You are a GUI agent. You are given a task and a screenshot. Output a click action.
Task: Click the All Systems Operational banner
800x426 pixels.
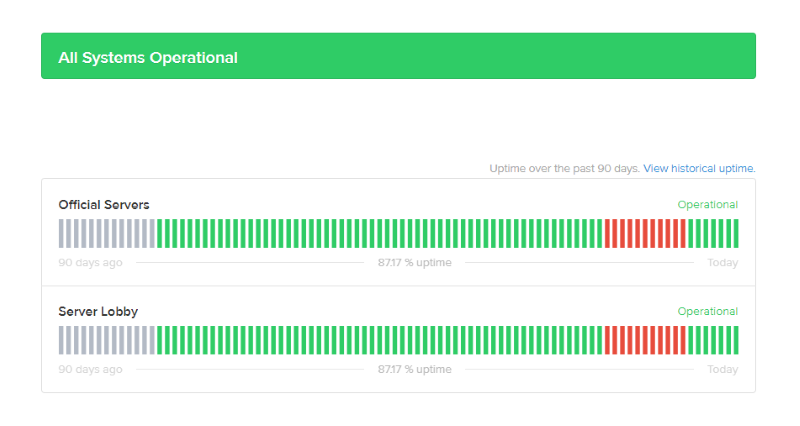tap(398, 56)
